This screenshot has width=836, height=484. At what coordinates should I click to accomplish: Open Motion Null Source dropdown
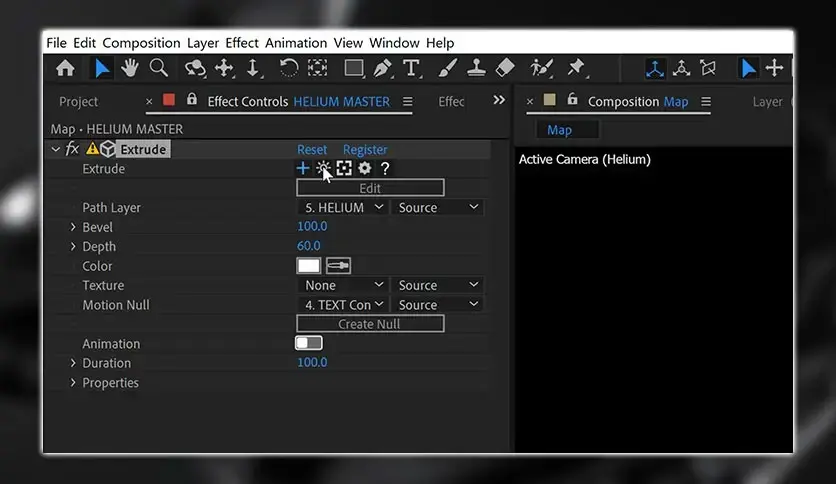point(437,305)
